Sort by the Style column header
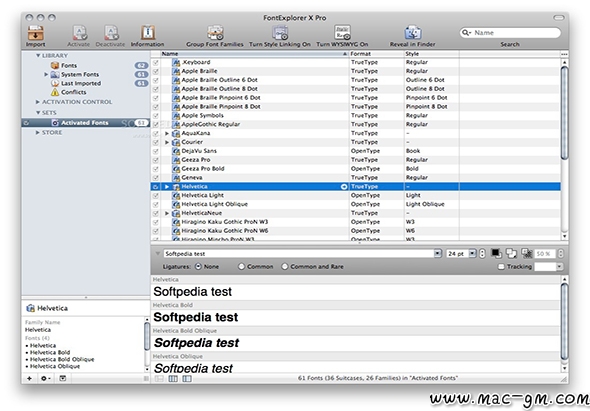Screen dimensions: 590x411 432,54
